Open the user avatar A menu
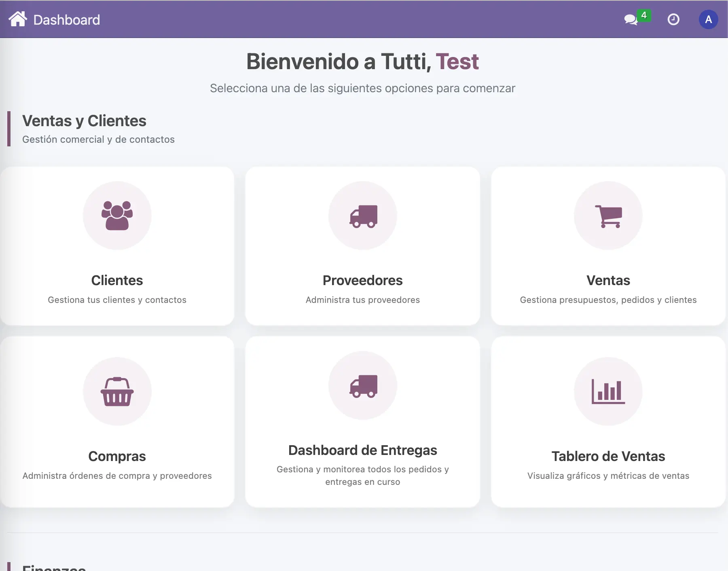728x571 pixels. coord(708,19)
